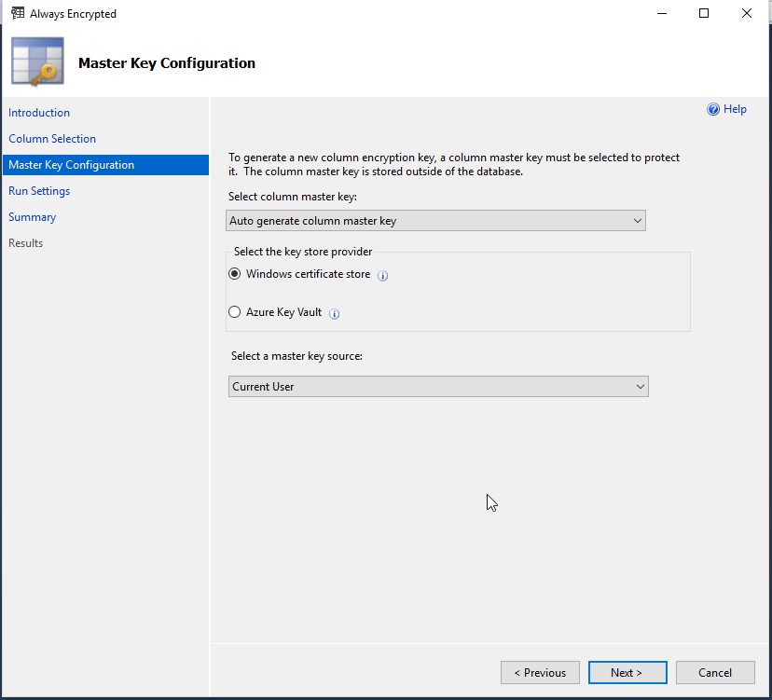Select the Azure Key Vault option
This screenshot has height=700, width=772.
pos(234,311)
